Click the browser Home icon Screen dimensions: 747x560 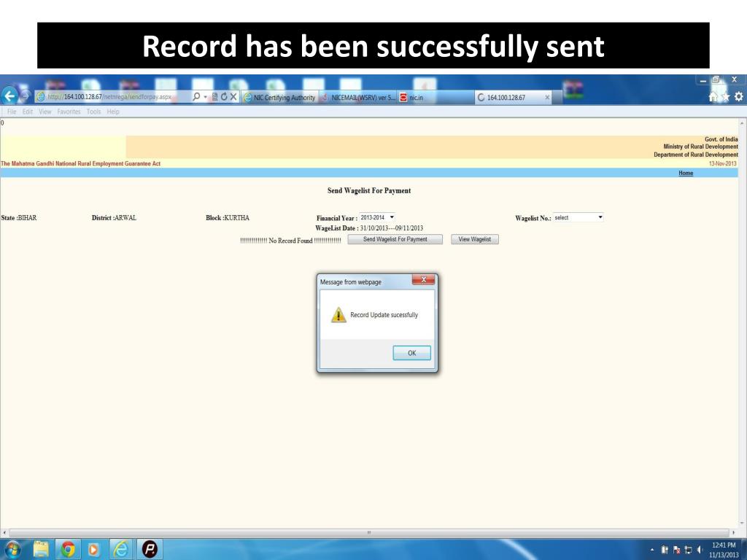coord(713,97)
